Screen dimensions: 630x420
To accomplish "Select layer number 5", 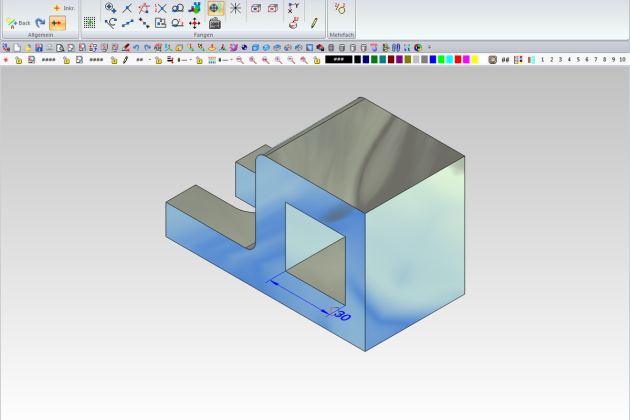I will click(x=576, y=60).
